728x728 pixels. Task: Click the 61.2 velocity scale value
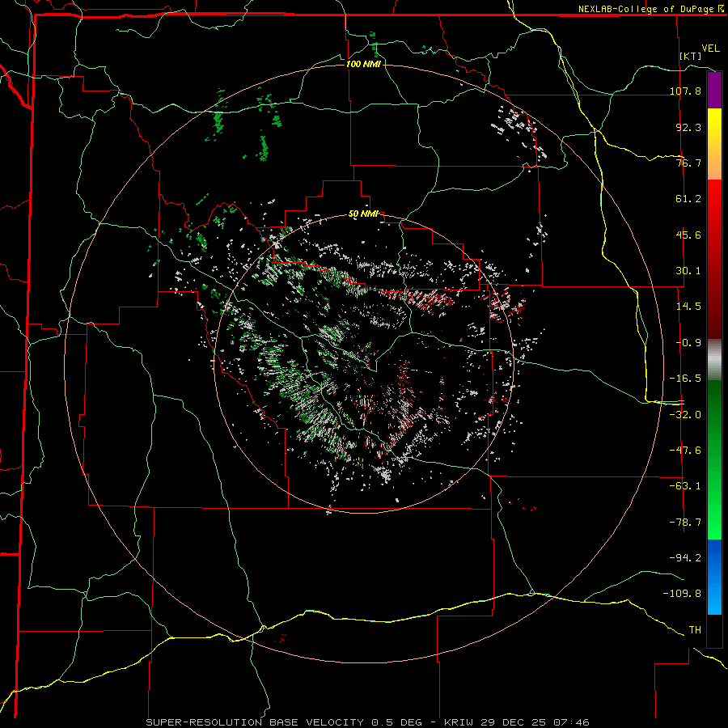tap(688, 199)
